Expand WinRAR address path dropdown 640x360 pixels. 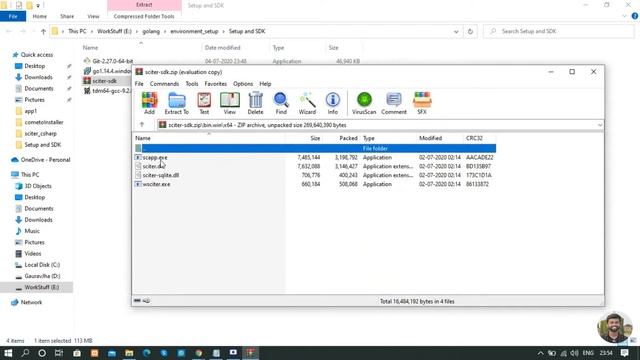coord(600,125)
